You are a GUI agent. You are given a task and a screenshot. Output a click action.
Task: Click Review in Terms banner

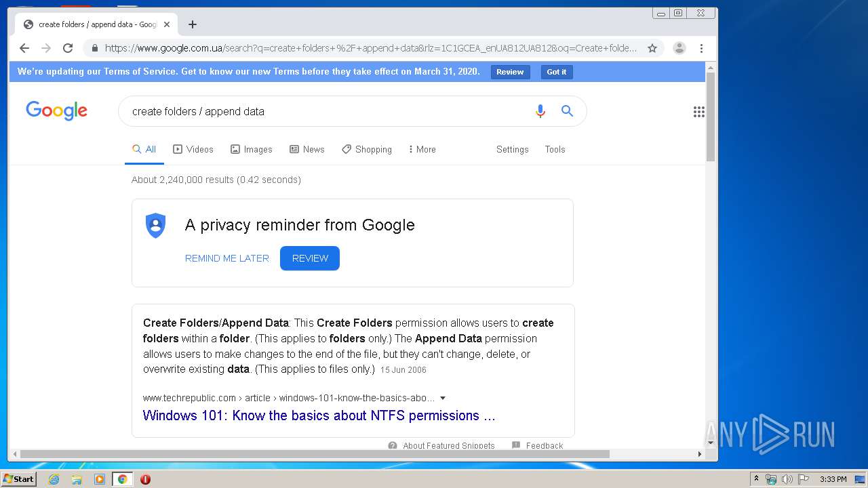510,72
